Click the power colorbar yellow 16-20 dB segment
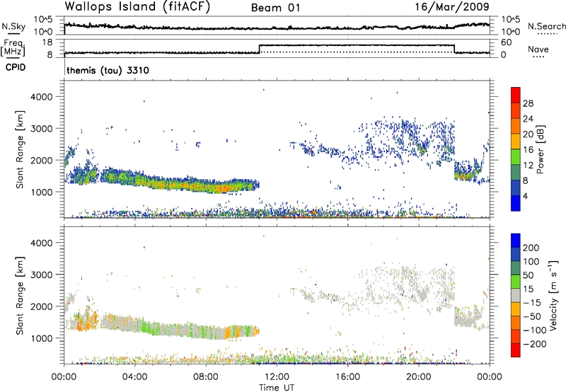The image size is (566, 392). click(x=516, y=142)
